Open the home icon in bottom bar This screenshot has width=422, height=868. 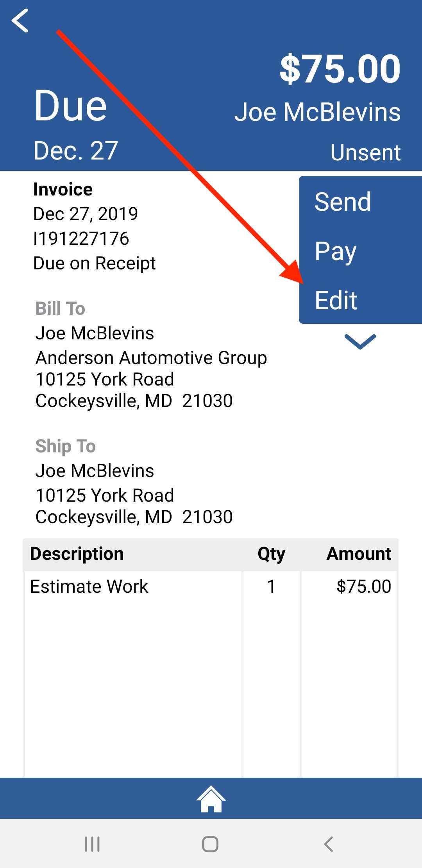pyautogui.click(x=211, y=799)
